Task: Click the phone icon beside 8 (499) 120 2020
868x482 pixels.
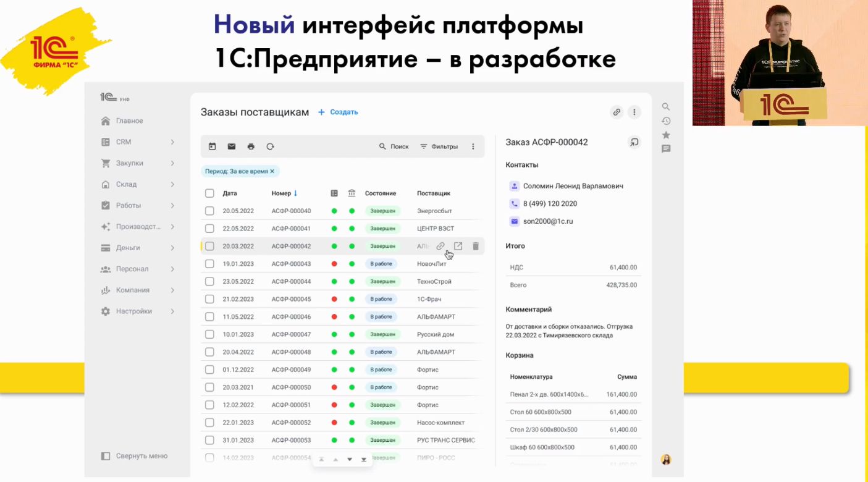Action: tap(514, 203)
